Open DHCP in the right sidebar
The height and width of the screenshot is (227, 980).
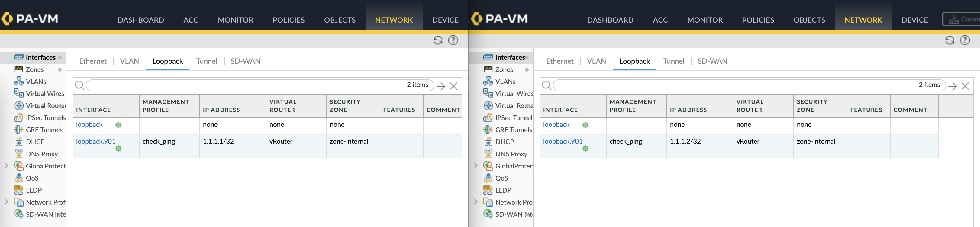(x=504, y=142)
